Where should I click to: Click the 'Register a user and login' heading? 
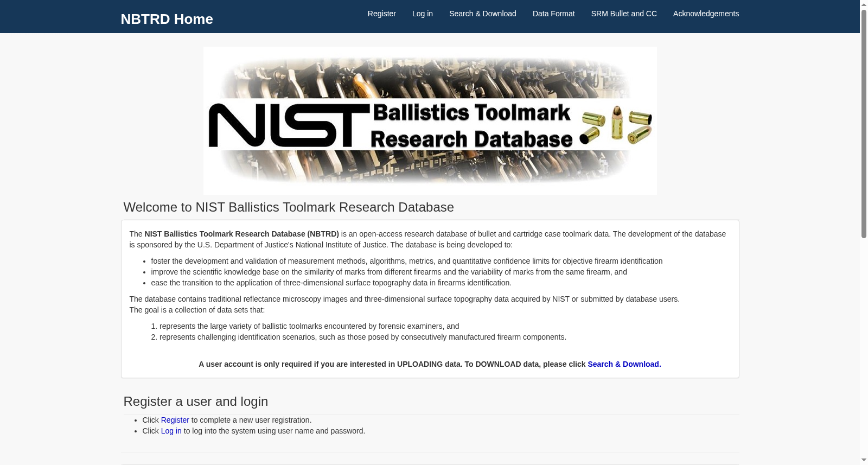tap(195, 402)
